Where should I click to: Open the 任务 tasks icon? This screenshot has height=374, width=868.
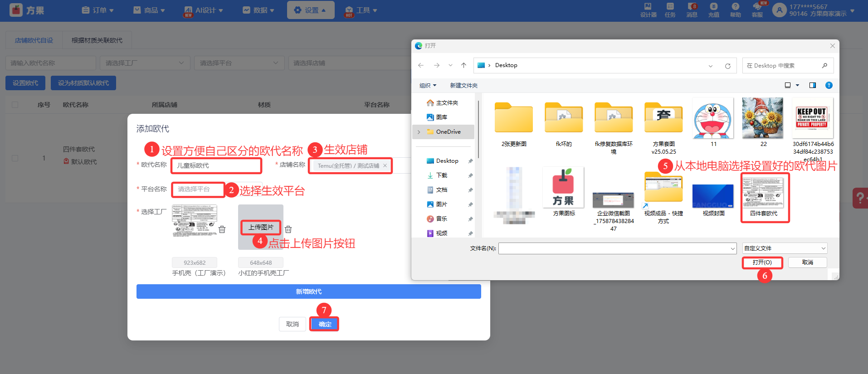pyautogui.click(x=670, y=10)
